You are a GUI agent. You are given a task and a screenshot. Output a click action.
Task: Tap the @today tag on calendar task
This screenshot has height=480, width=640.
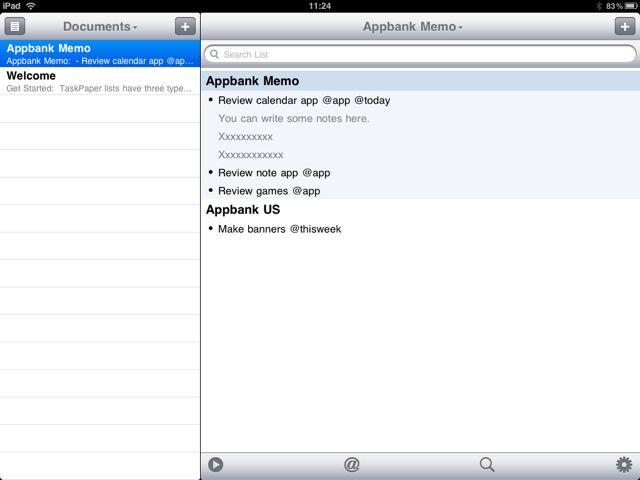372,100
